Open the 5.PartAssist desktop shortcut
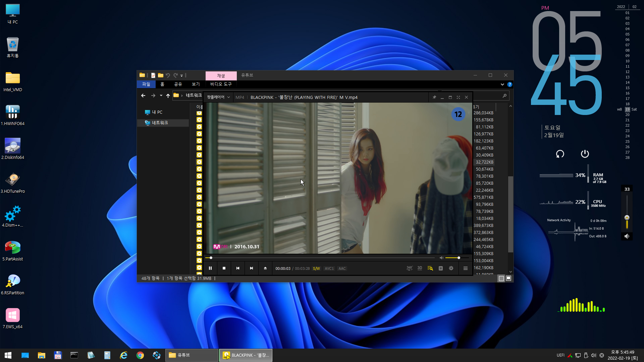644x362 pixels. pos(13,250)
